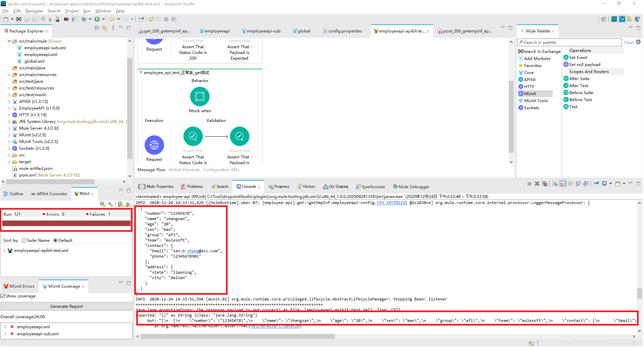644x347 pixels.
Task: Click Clear next to palette search
Action: [x=629, y=43]
